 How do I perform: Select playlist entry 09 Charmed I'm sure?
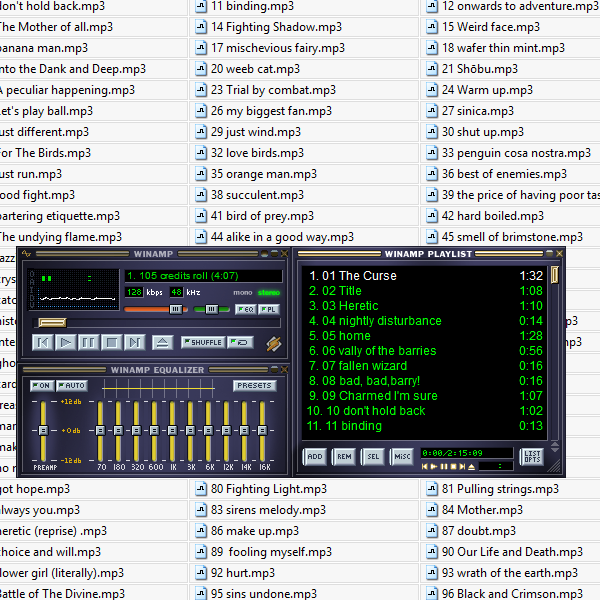424,396
